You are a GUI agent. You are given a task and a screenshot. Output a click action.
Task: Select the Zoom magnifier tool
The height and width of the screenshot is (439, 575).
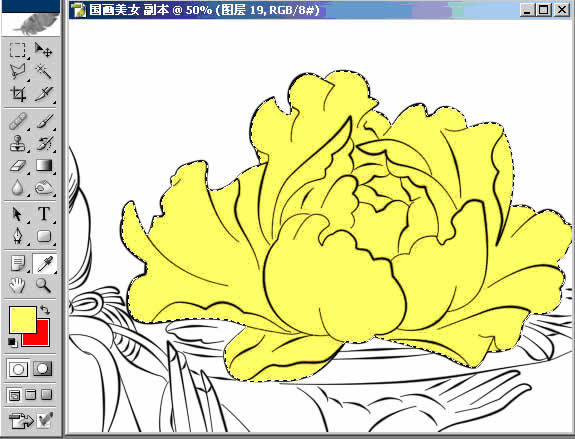(44, 285)
